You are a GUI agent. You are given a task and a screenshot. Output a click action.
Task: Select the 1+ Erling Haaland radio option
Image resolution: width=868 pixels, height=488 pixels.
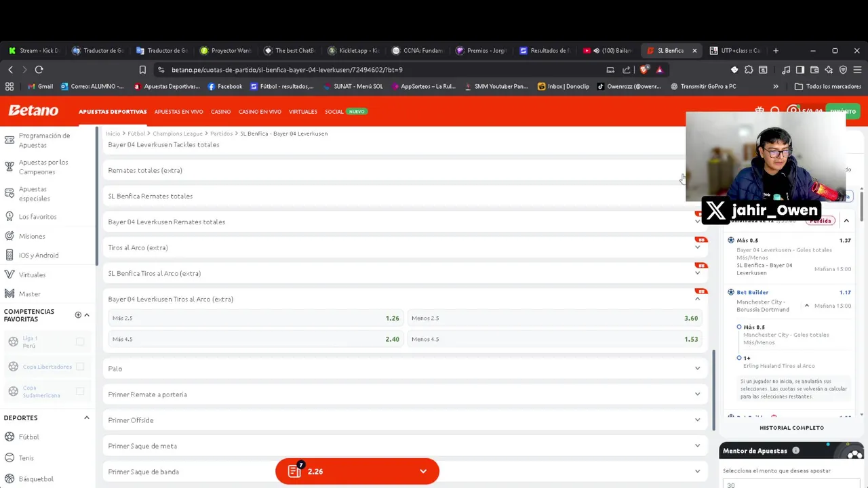coord(739,358)
